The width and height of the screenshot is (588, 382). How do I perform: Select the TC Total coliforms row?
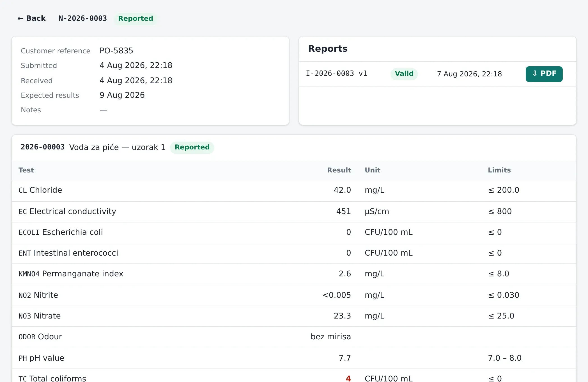tap(294, 376)
